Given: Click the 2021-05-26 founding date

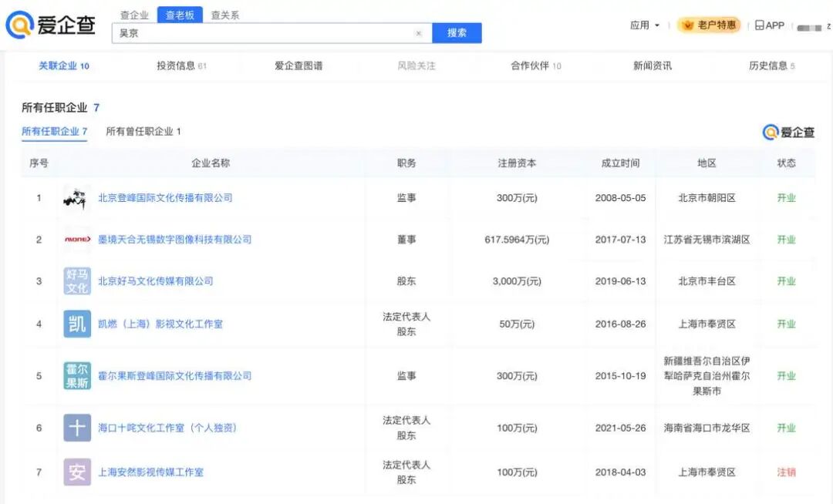Looking at the screenshot, I should click(x=620, y=428).
